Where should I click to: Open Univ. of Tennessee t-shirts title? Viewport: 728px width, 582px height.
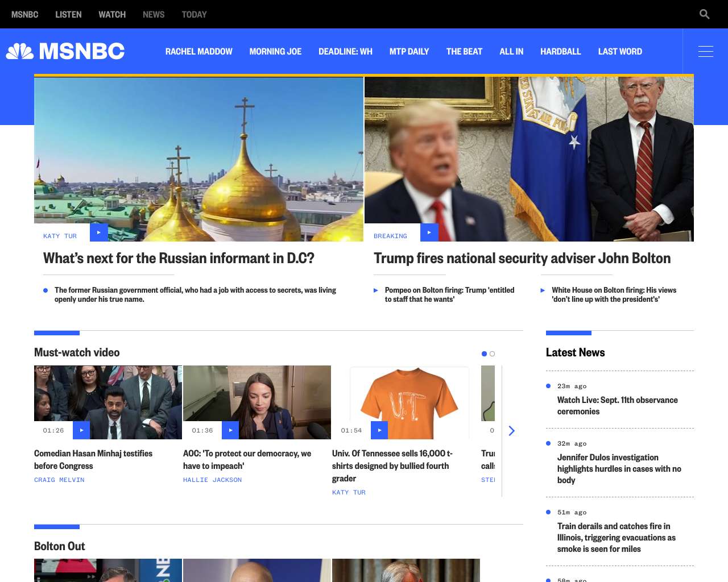click(392, 466)
